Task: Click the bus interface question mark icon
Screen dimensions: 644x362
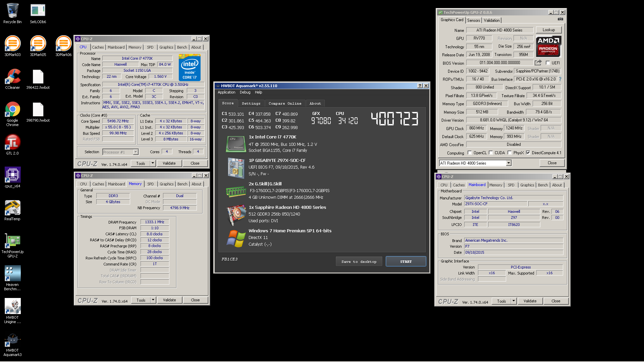Action: [x=560, y=79]
